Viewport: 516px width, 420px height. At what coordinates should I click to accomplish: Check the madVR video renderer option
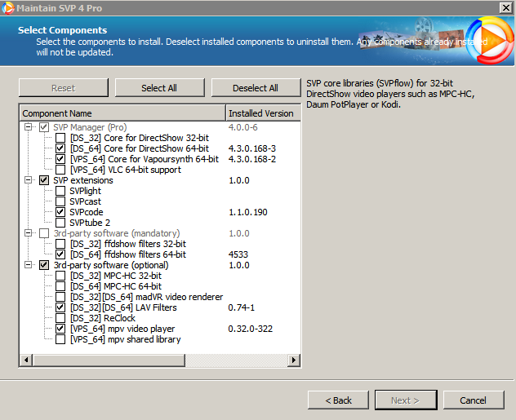point(60,297)
